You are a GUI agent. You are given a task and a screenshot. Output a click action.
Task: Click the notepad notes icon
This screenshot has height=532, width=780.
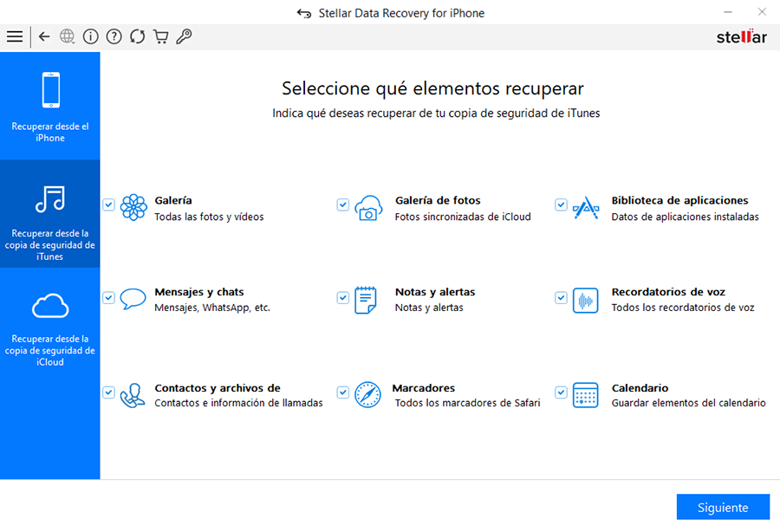click(366, 300)
